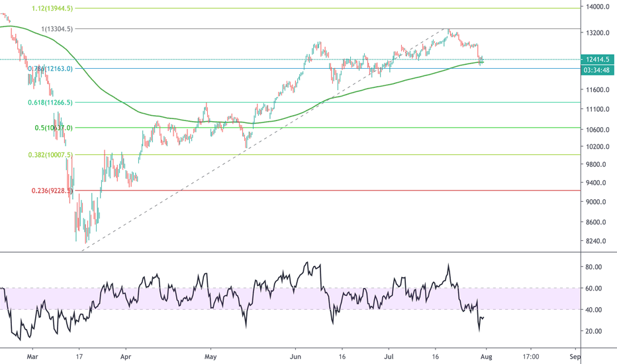Click the 16 date label between Jul and Aug

point(435,357)
